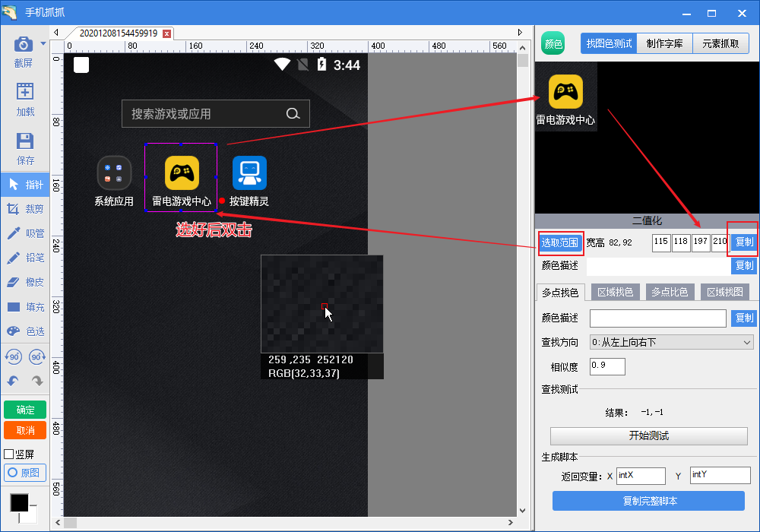760x532 pixels.
Task: Select the 裁剪 crop tool
Action: (x=25, y=209)
